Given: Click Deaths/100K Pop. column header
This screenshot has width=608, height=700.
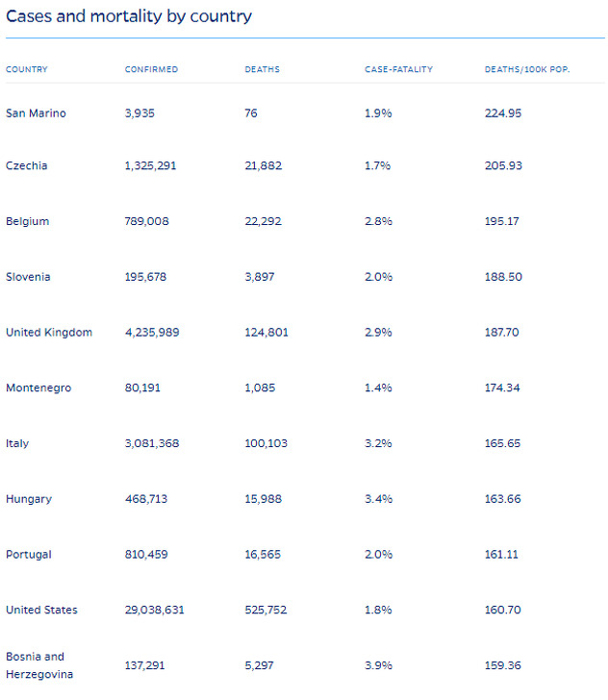Looking at the screenshot, I should pyautogui.click(x=527, y=70).
